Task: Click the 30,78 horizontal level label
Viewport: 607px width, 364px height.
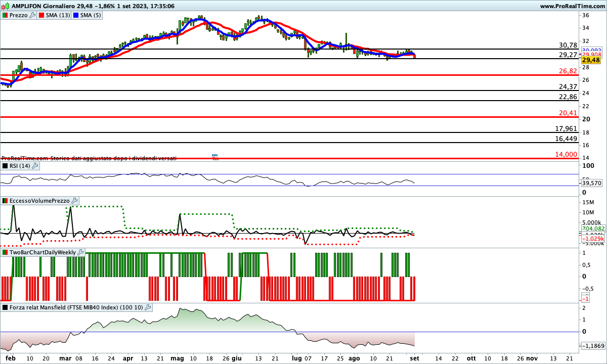Action: tap(568, 45)
